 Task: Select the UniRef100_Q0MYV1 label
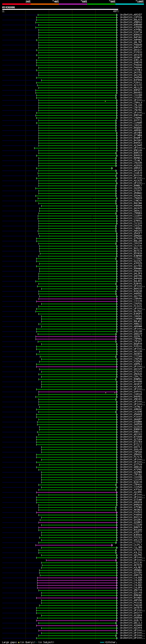point(131,392)
